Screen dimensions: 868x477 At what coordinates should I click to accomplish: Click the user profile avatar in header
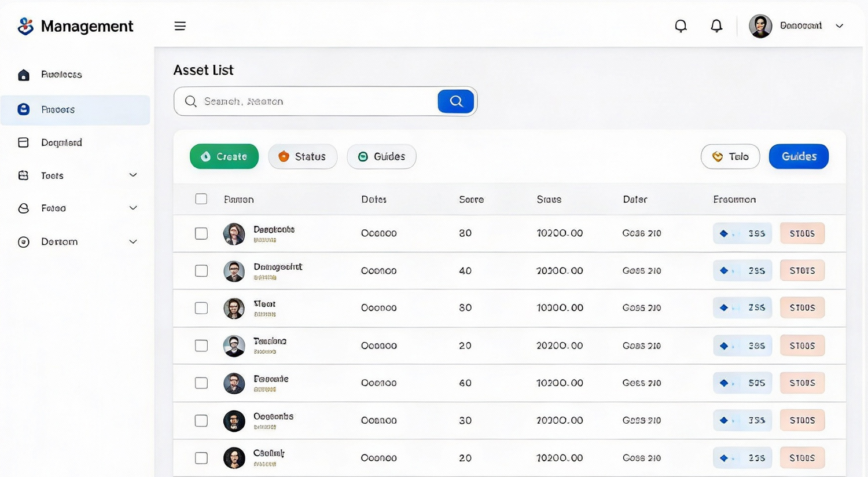[x=760, y=26]
